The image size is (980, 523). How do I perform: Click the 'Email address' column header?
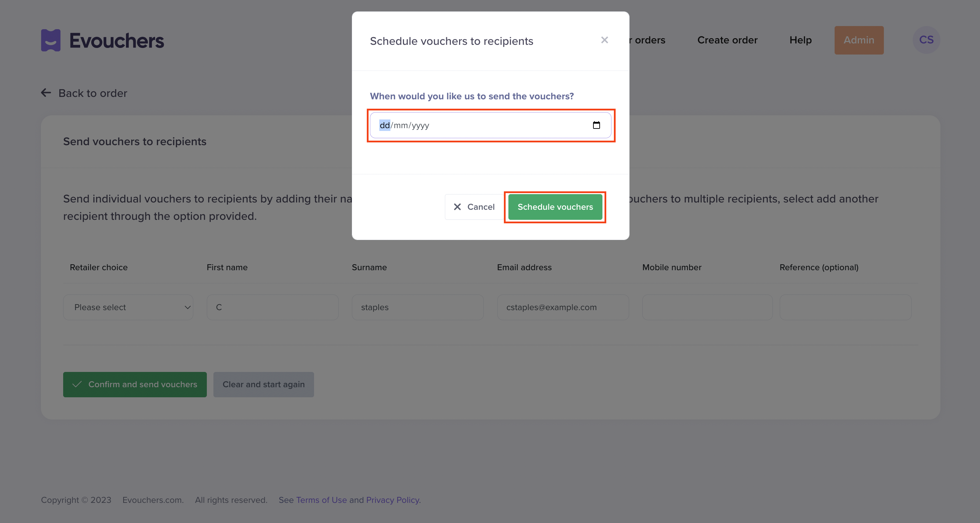(x=524, y=267)
